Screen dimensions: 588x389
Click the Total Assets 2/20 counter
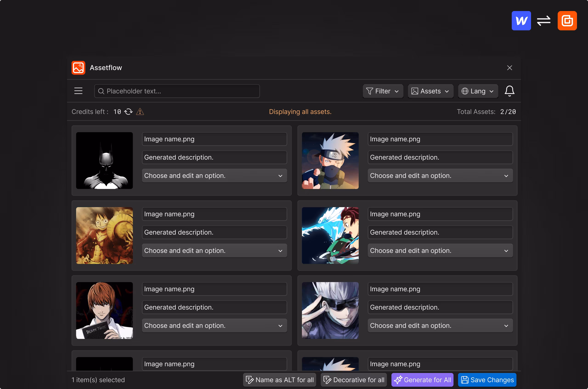pyautogui.click(x=486, y=112)
